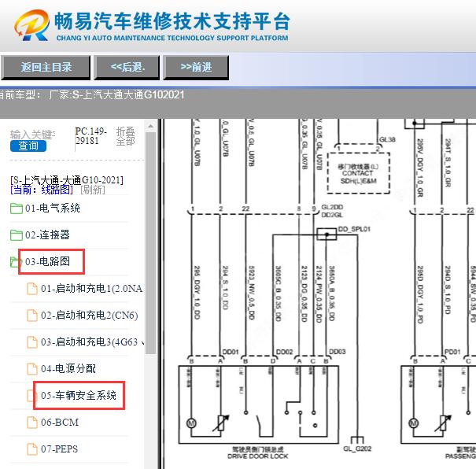Click DD_SPL01 splice label
The height and width of the screenshot is (469, 476).
(x=354, y=229)
